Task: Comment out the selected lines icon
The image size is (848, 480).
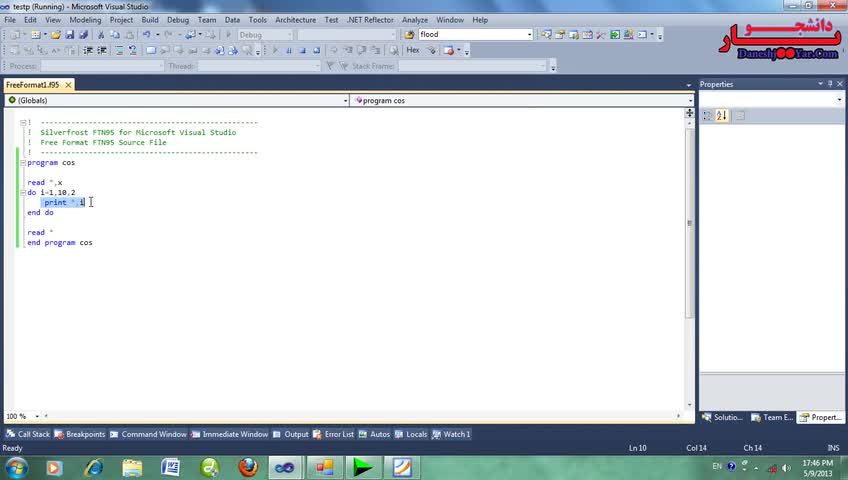Action: (119, 50)
